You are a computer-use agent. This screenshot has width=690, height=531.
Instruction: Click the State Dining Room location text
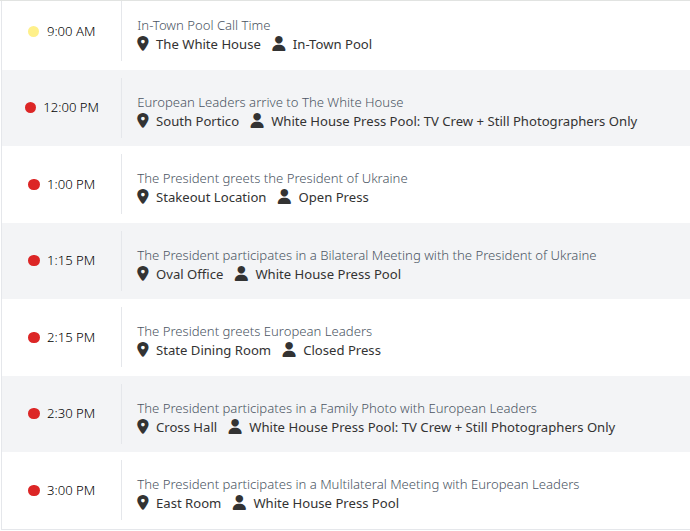pyautogui.click(x=213, y=351)
